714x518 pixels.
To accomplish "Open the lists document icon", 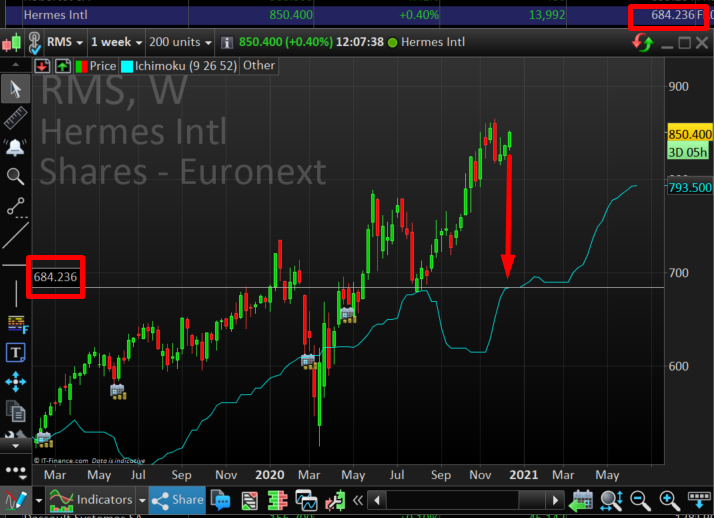I will [249, 501].
